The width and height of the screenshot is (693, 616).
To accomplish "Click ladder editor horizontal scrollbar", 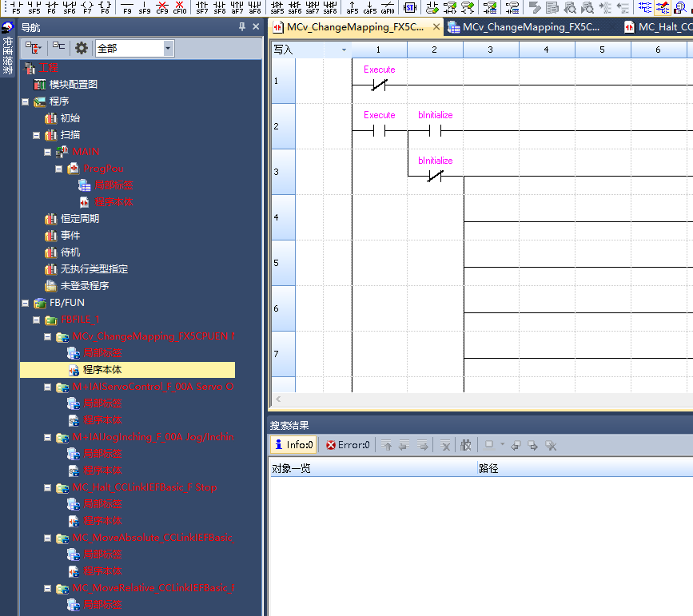I will tap(480, 399).
